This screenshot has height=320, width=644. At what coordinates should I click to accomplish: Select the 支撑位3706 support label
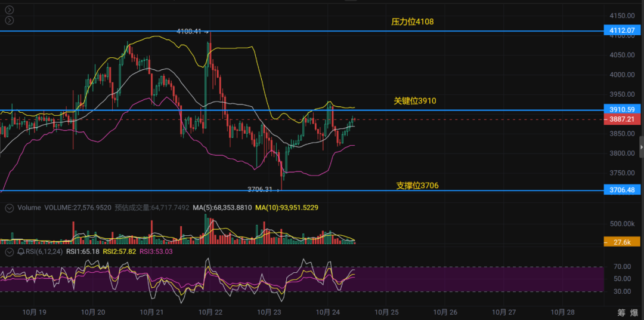click(x=417, y=186)
